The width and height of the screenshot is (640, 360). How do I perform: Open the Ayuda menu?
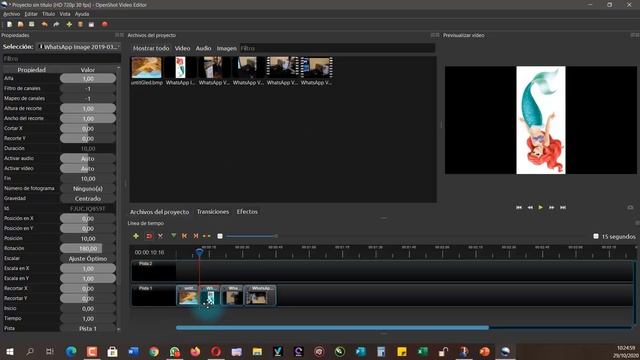pyautogui.click(x=82, y=14)
